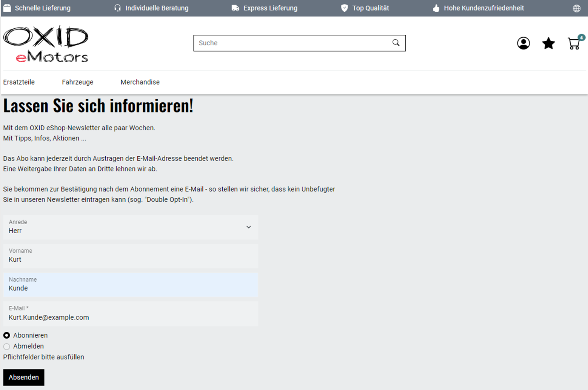Image resolution: width=588 pixels, height=390 pixels.
Task: Click the 'Mit Tipps, Infos, Aktionen ...' line
Action: tap(45, 138)
